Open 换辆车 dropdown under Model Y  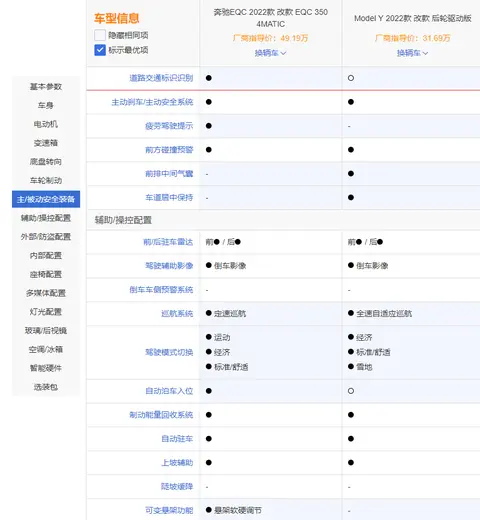(412, 53)
